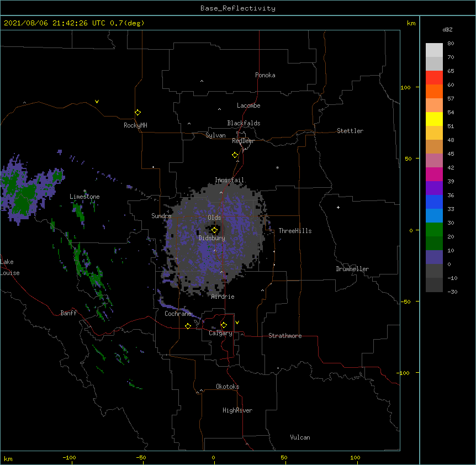Click the Limestone label
Screen dimensions: 476x465
coord(84,197)
